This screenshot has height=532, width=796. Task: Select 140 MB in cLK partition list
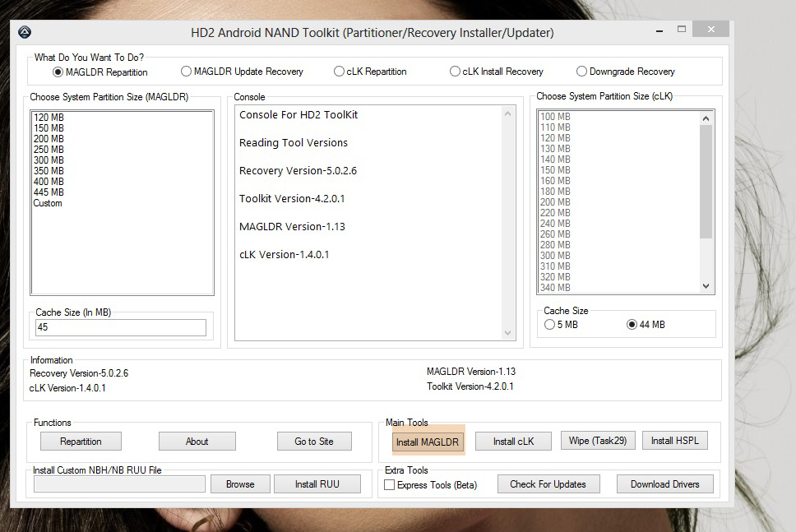555,159
